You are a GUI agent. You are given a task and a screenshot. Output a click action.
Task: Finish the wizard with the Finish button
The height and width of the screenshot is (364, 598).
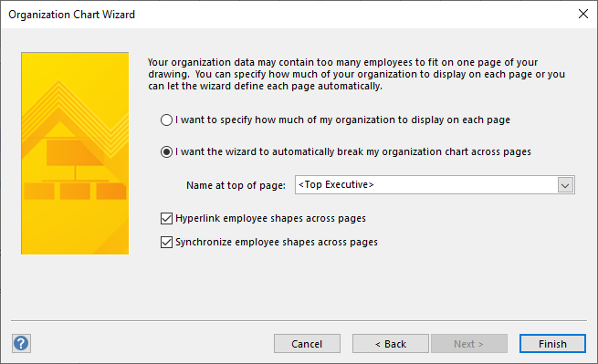(552, 344)
